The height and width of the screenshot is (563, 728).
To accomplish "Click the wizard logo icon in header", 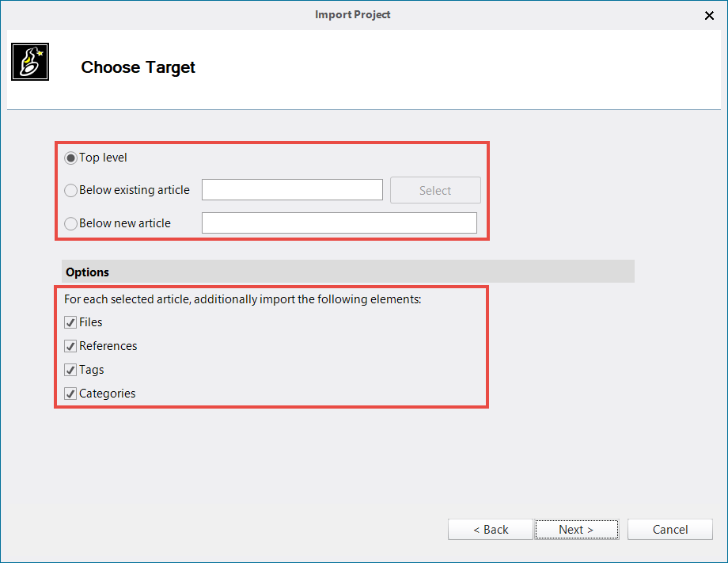I will click(30, 62).
